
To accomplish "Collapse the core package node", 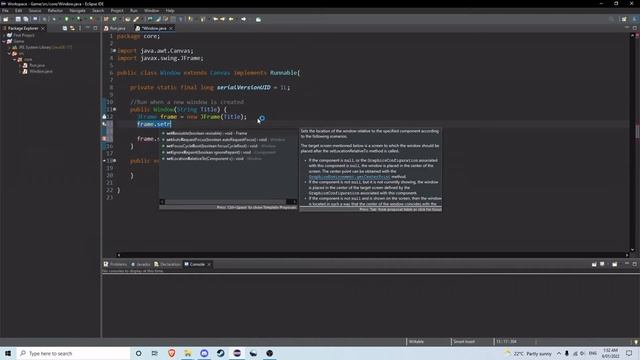I will click(15, 59).
